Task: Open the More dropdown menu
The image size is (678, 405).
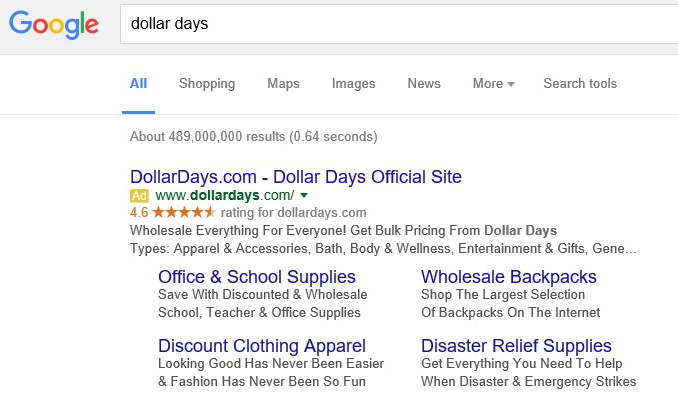Action: 493,84
